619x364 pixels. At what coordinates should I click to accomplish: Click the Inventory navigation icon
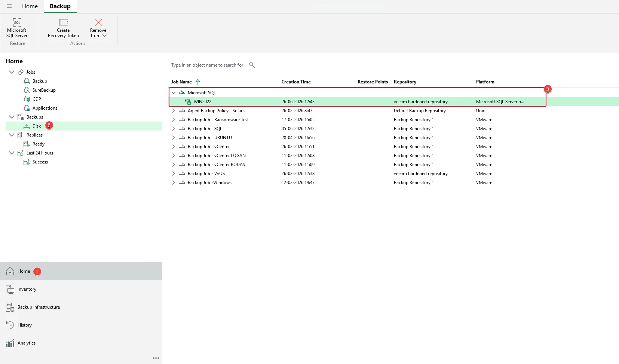click(10, 289)
